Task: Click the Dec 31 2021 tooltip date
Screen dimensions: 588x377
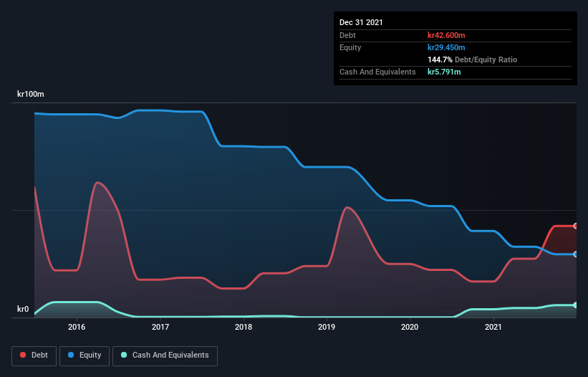Action: (x=361, y=22)
